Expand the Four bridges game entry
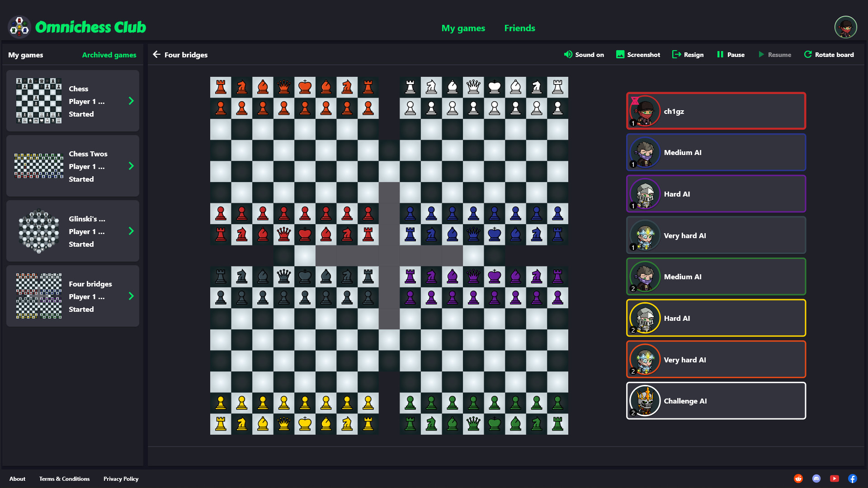The image size is (868, 488). point(131,296)
